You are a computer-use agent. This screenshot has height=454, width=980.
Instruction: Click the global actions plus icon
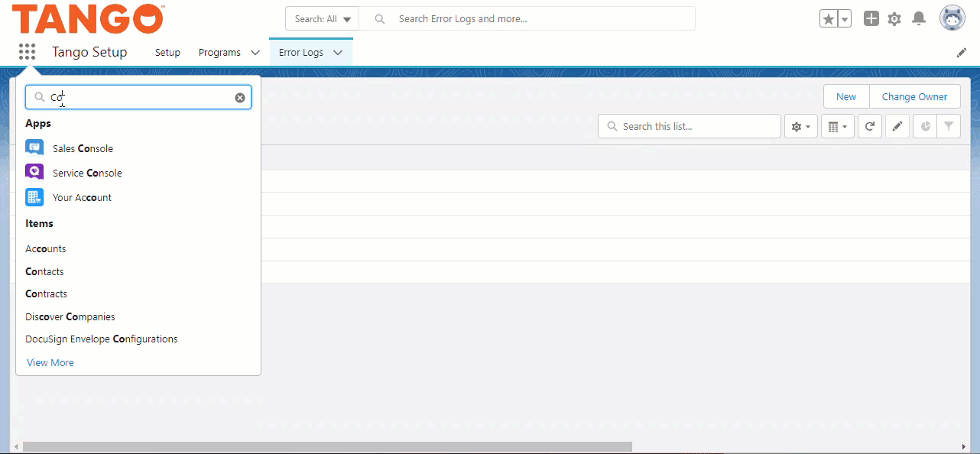(871, 18)
